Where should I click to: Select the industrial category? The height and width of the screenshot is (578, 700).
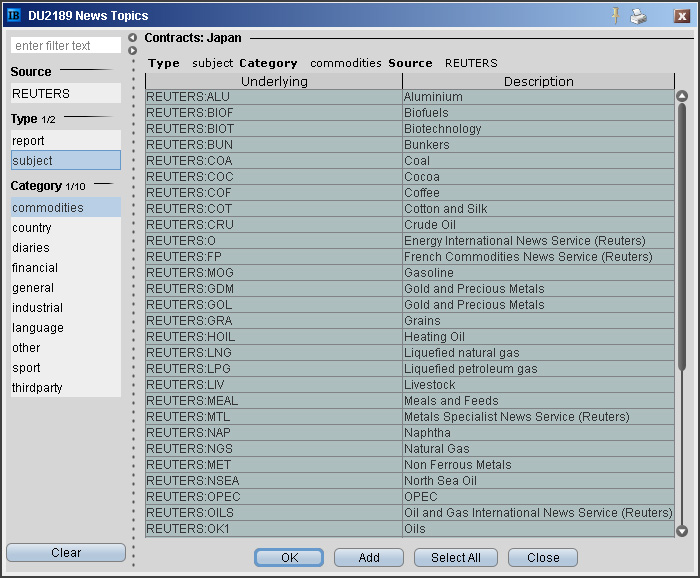click(66, 308)
